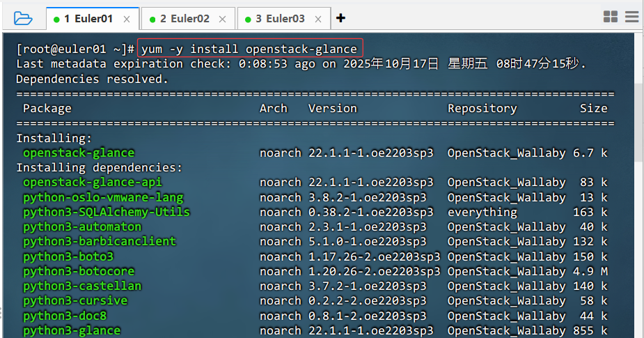Open the hamburger menu icon
Viewport: 644px width, 338px height.
click(631, 17)
